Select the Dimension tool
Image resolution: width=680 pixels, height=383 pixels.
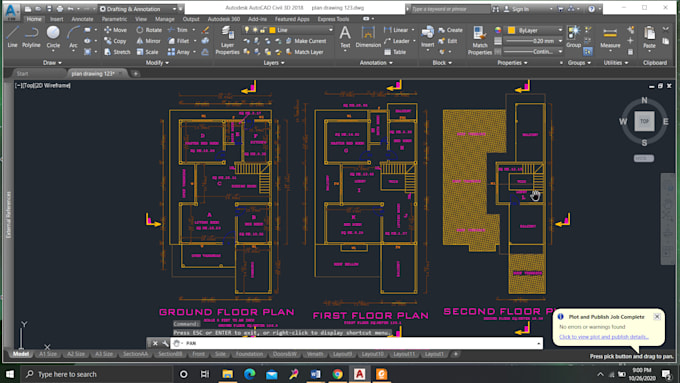pos(368,36)
